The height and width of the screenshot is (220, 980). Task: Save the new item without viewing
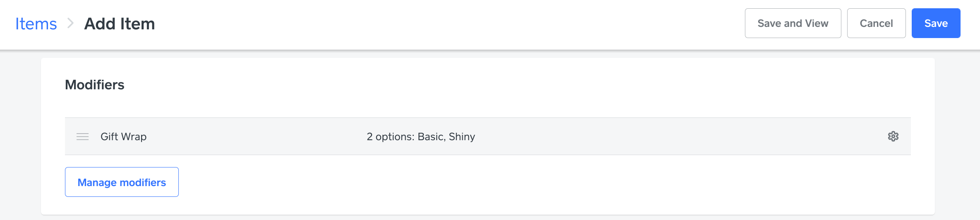coord(936,23)
